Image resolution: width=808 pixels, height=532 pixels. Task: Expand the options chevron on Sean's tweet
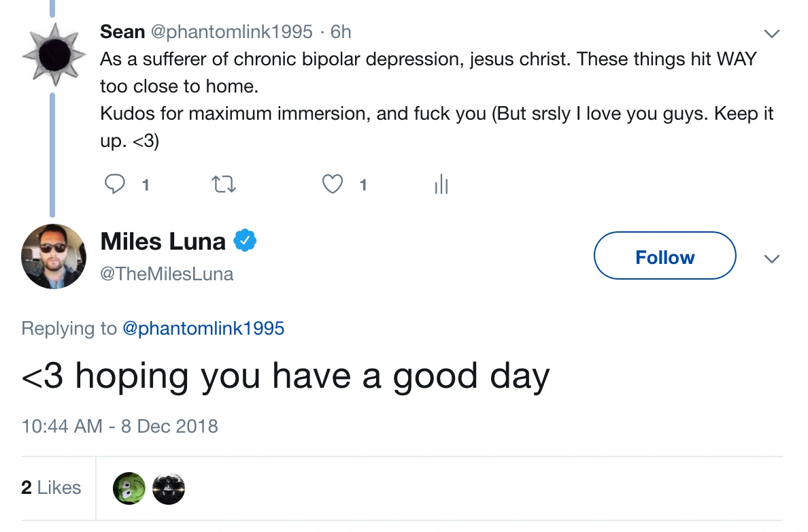click(771, 33)
